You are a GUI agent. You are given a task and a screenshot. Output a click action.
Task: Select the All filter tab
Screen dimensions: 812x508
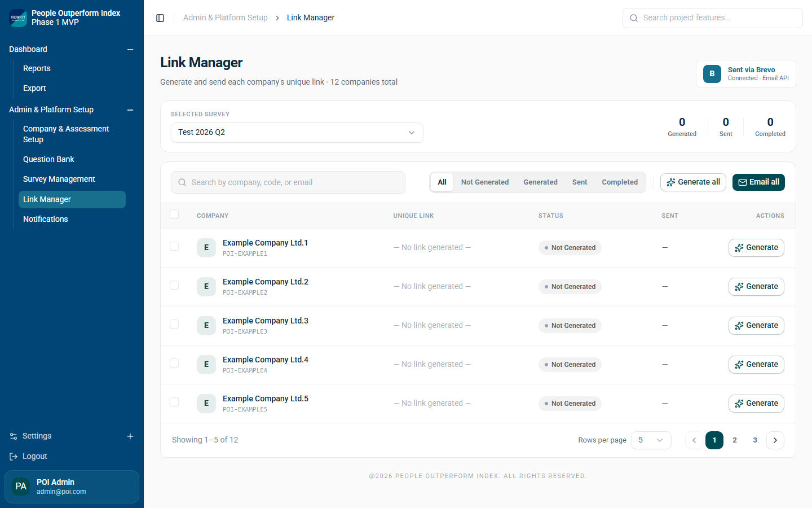coord(442,182)
